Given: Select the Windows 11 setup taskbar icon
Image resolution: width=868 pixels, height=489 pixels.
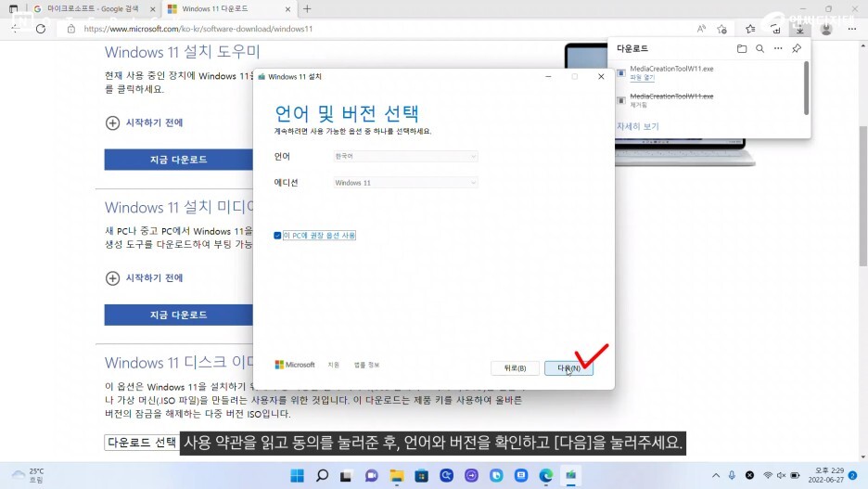Looking at the screenshot, I should pos(570,476).
